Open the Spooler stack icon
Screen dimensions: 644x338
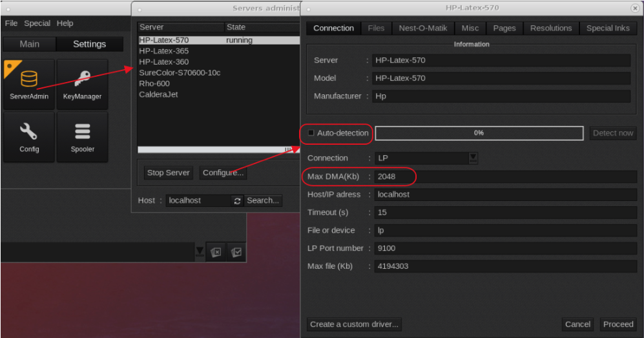(x=82, y=136)
